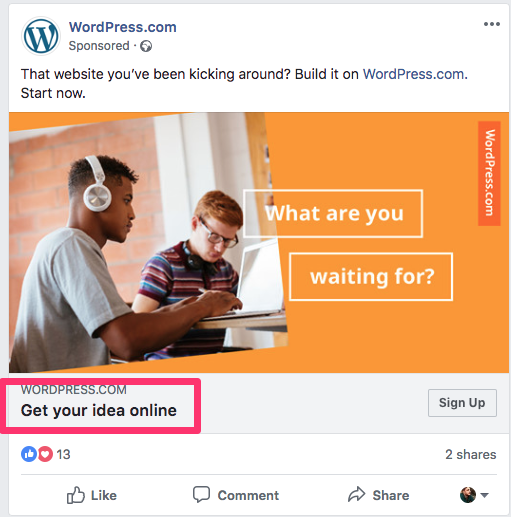The image size is (511, 517).
Task: Click the Like thumbs-up icon
Action: click(x=75, y=495)
